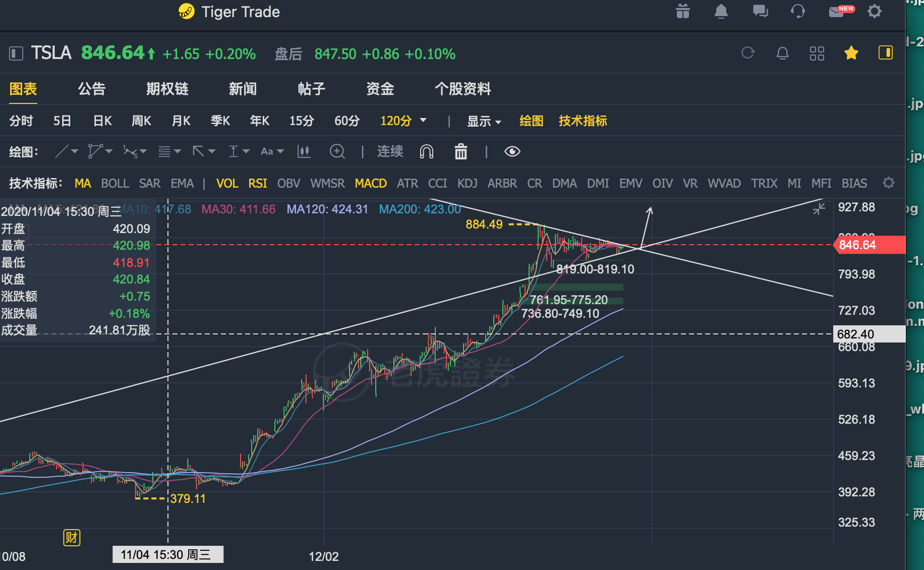Viewport: 924px width, 570px height.
Task: Click the red 846.64 price label
Action: (x=869, y=245)
